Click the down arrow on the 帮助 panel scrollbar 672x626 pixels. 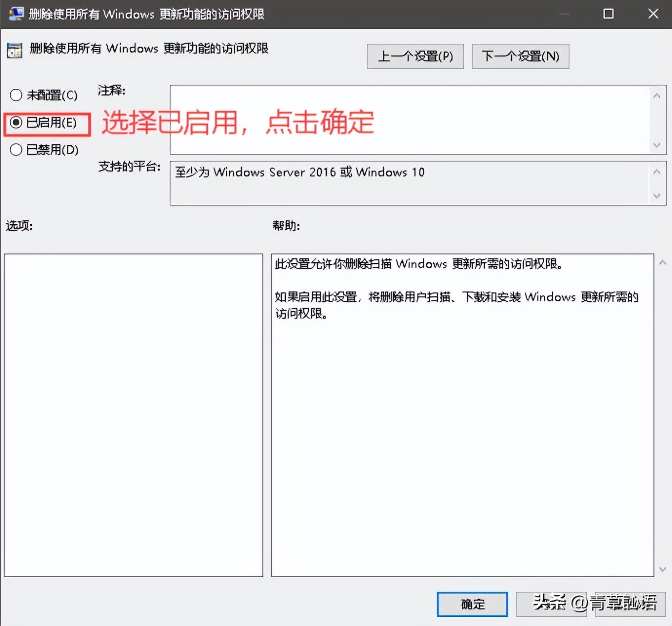662,569
